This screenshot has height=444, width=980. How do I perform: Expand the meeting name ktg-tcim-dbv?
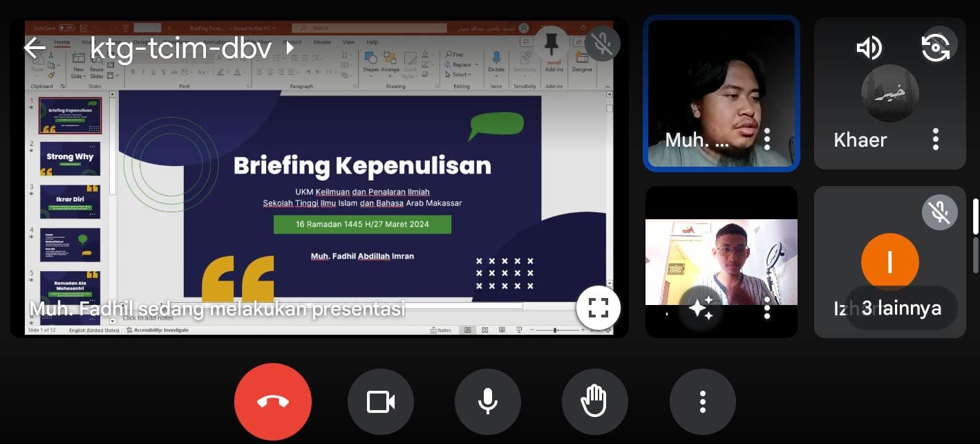(x=290, y=48)
